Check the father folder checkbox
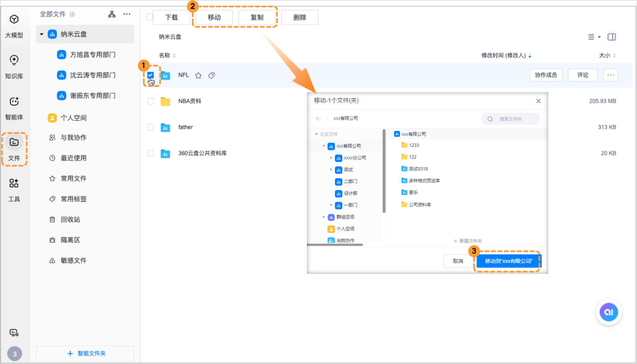 (151, 127)
